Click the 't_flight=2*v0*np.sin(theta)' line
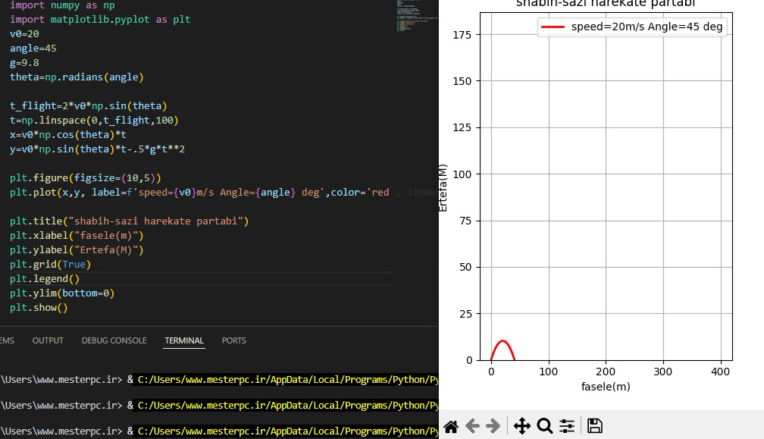This screenshot has width=764, height=439. [88, 106]
